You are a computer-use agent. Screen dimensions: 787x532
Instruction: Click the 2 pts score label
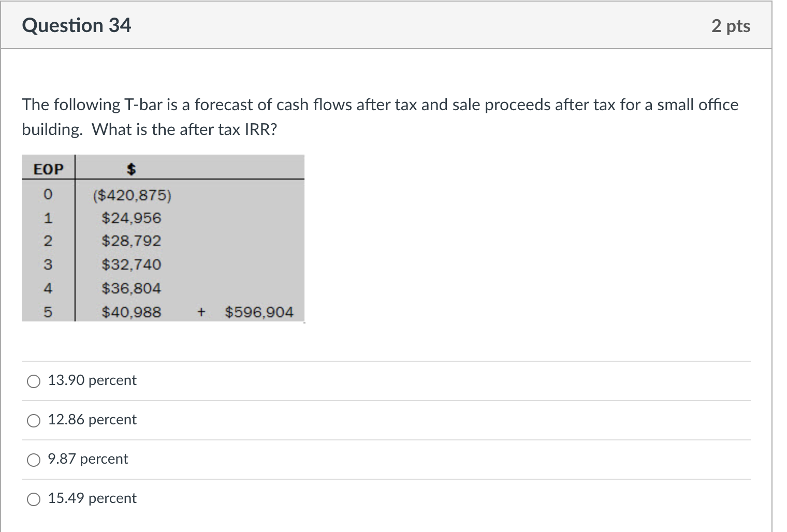click(x=731, y=26)
